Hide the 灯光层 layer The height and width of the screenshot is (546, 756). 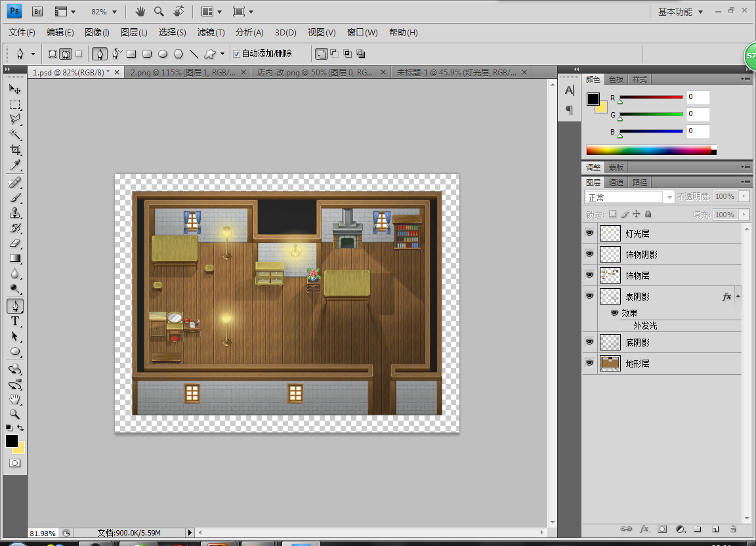pyautogui.click(x=589, y=233)
